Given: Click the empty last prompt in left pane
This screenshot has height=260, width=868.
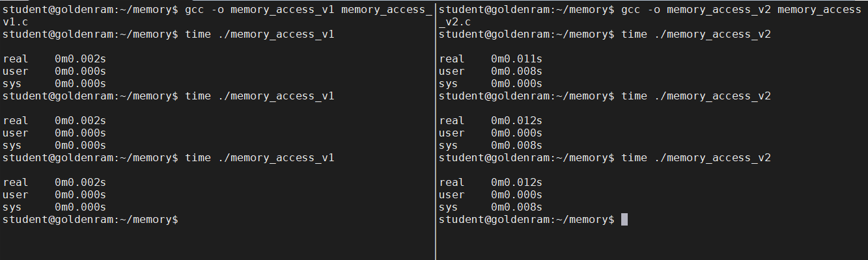Looking at the screenshot, I should point(91,220).
